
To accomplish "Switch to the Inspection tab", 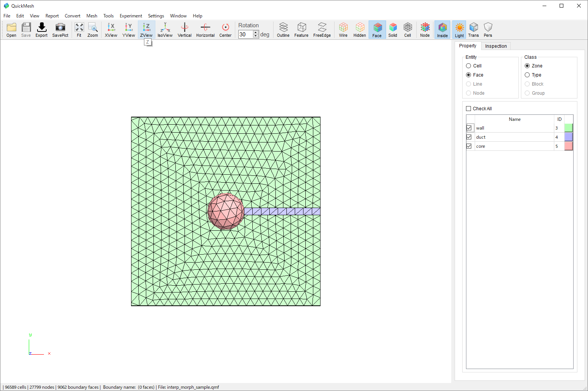I will [496, 46].
